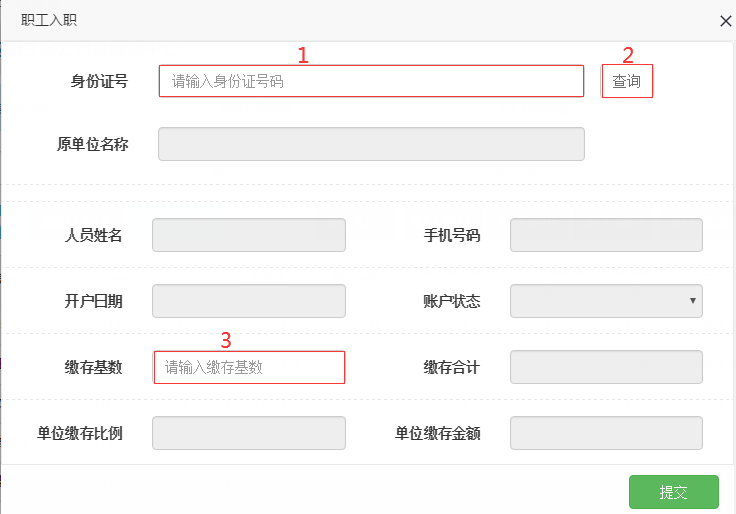Screen dimensions: 736x514
Task: Click the 账户状态 label
Action: tap(452, 301)
